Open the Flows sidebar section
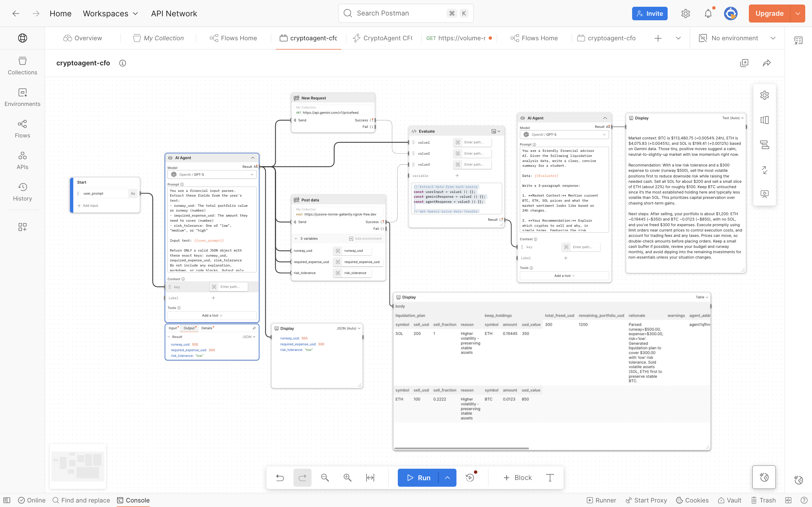This screenshot has width=812, height=507. click(23, 129)
